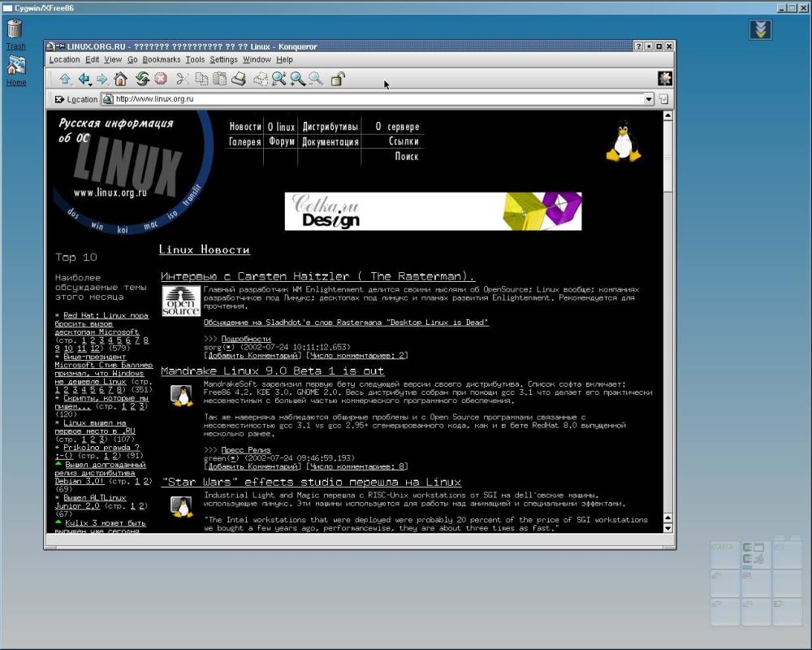Click the О linux navigation link
This screenshot has width=812, height=650.
[x=281, y=127]
